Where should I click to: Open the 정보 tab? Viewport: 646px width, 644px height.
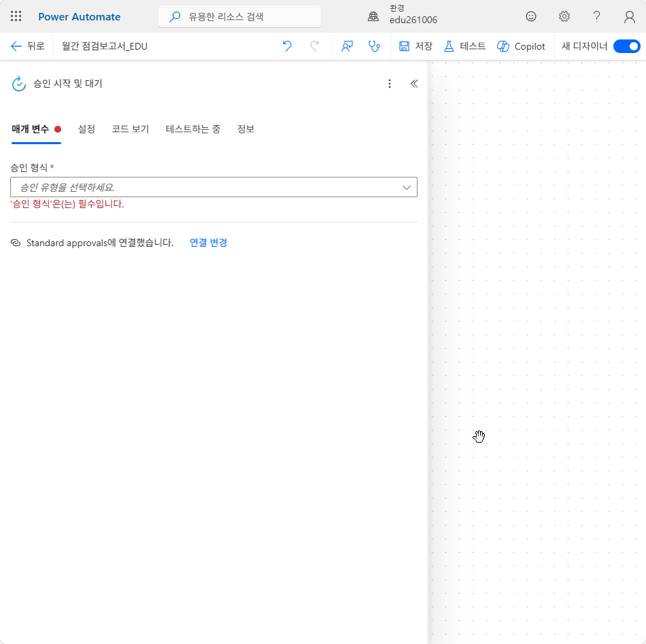(245, 129)
